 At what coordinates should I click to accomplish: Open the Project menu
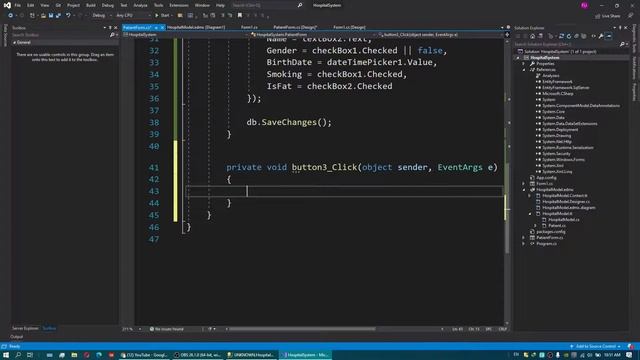pyautogui.click(x=73, y=5)
